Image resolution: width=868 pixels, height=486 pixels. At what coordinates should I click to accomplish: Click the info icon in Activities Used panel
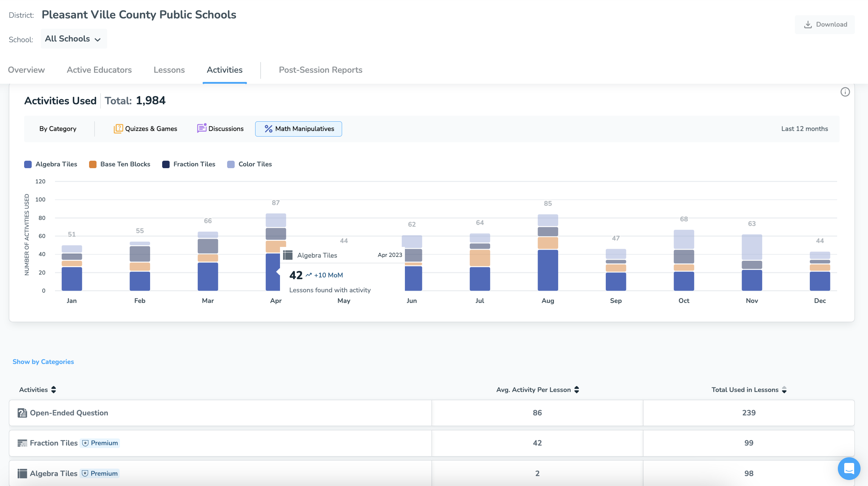845,92
